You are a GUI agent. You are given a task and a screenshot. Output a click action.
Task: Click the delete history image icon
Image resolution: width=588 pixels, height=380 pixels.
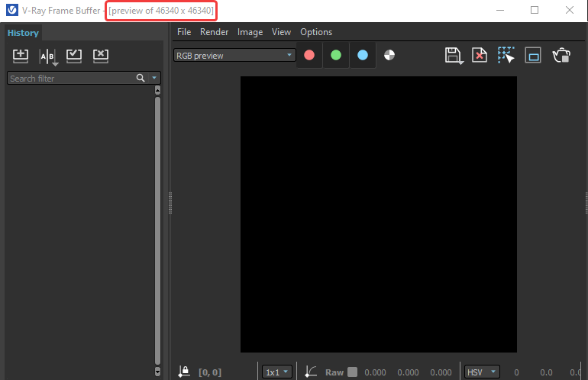[100, 56]
